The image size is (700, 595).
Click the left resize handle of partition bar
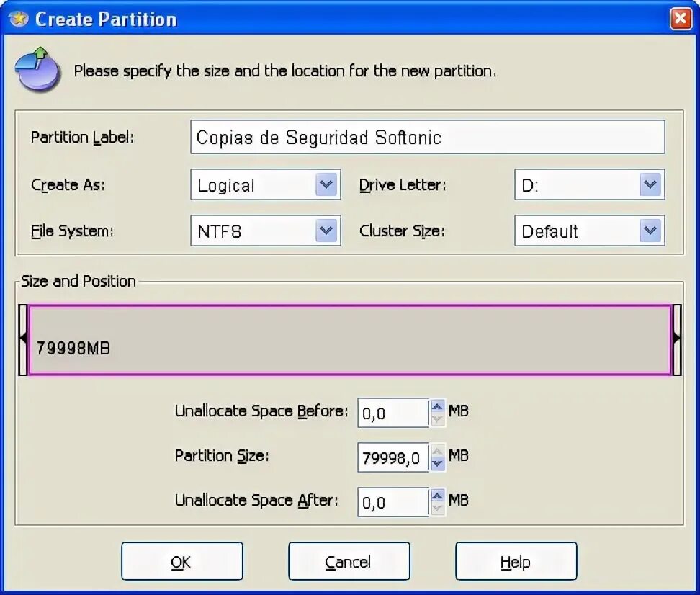pos(23,339)
